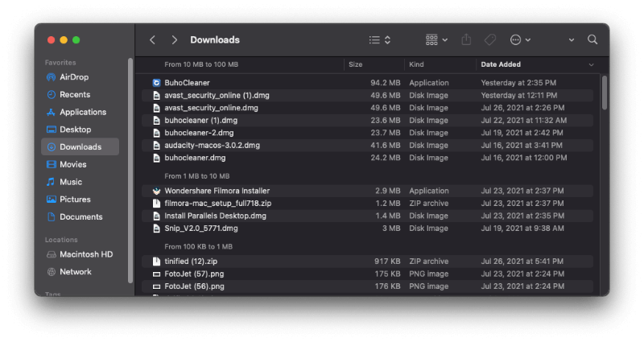Select Macintosh HD location
The image size is (644, 342).
click(79, 254)
